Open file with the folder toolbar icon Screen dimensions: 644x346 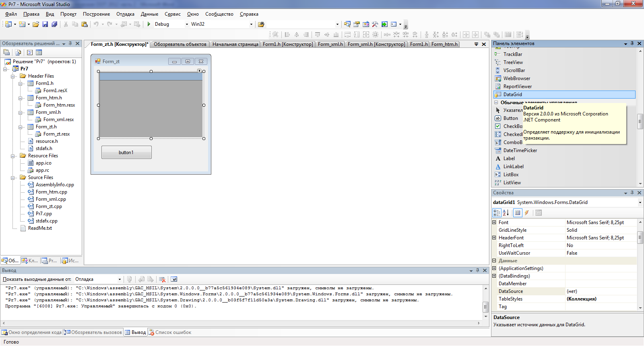[x=36, y=24]
